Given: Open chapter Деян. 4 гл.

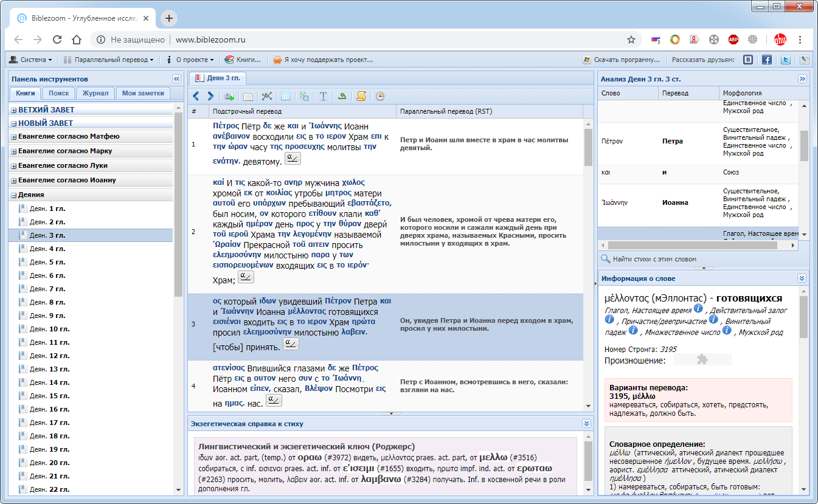Looking at the screenshot, I should pyautogui.click(x=47, y=249).
